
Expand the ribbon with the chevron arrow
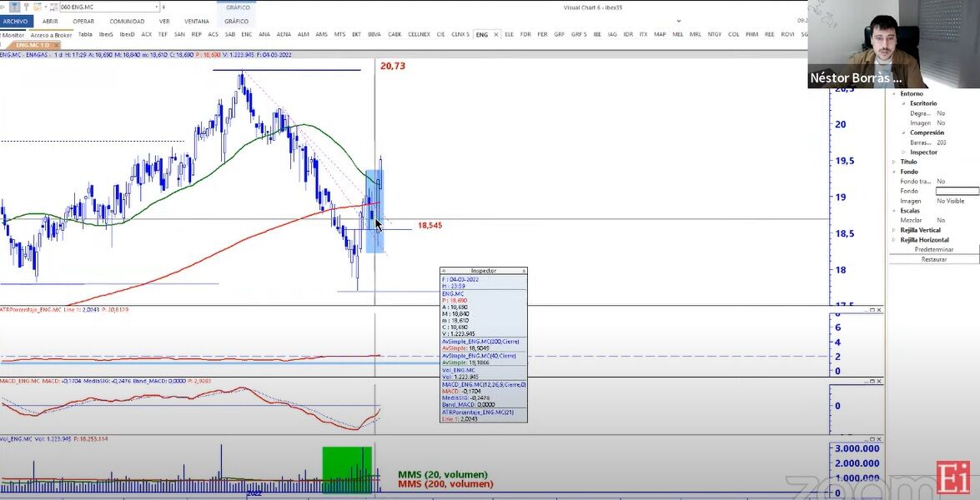coord(679,21)
